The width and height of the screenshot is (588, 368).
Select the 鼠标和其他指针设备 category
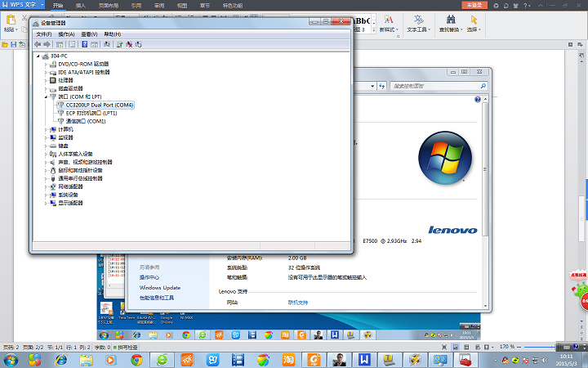coord(80,170)
